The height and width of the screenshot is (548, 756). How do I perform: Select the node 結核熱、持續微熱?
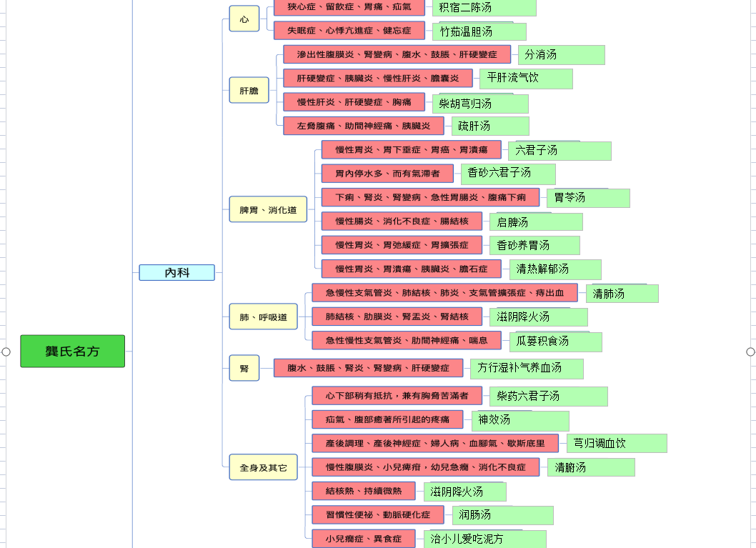tap(364, 491)
